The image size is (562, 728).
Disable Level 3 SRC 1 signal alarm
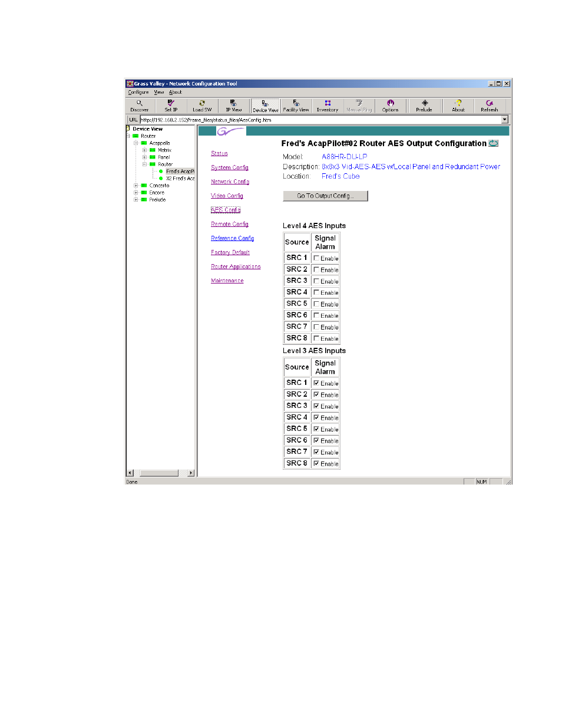coord(316,383)
